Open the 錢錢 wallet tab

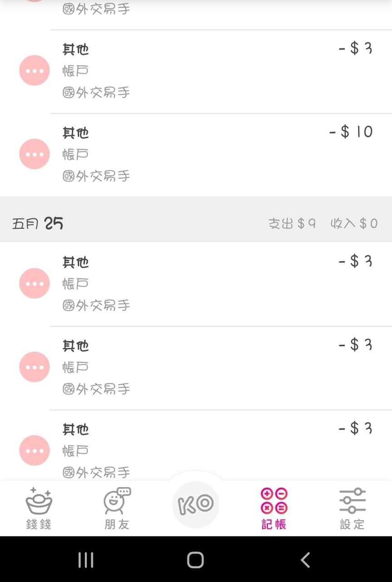point(39,508)
